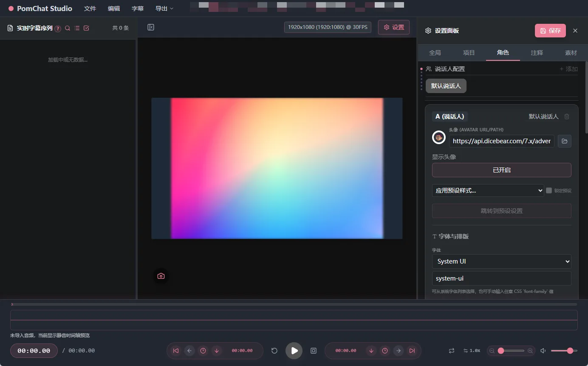Start playback with the round play button
The width and height of the screenshot is (588, 366).
[x=294, y=351]
